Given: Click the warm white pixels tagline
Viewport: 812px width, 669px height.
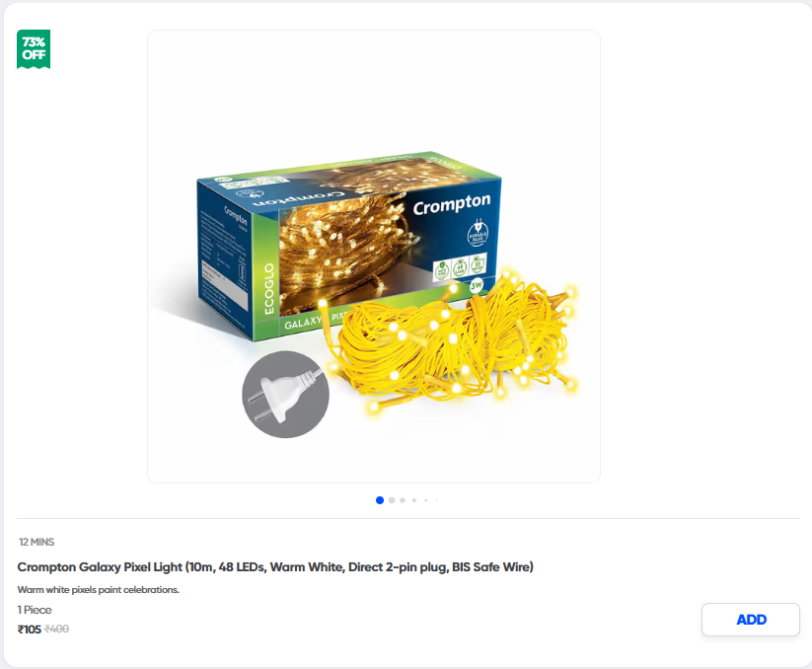Looking at the screenshot, I should coord(98,590).
